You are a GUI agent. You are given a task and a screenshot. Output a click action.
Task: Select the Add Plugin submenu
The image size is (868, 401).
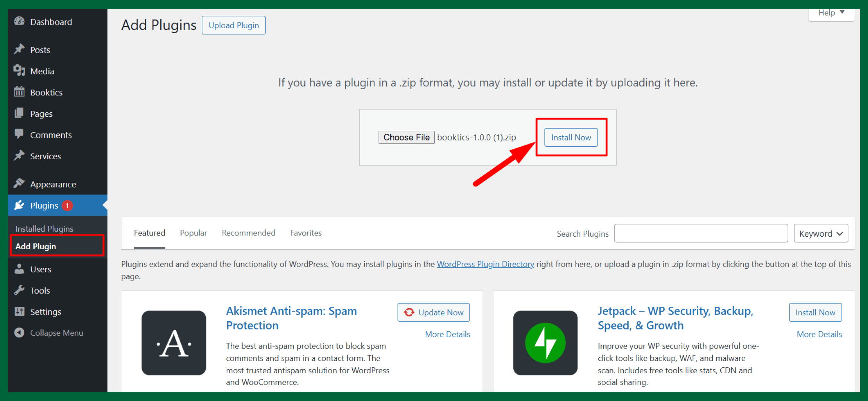36,246
